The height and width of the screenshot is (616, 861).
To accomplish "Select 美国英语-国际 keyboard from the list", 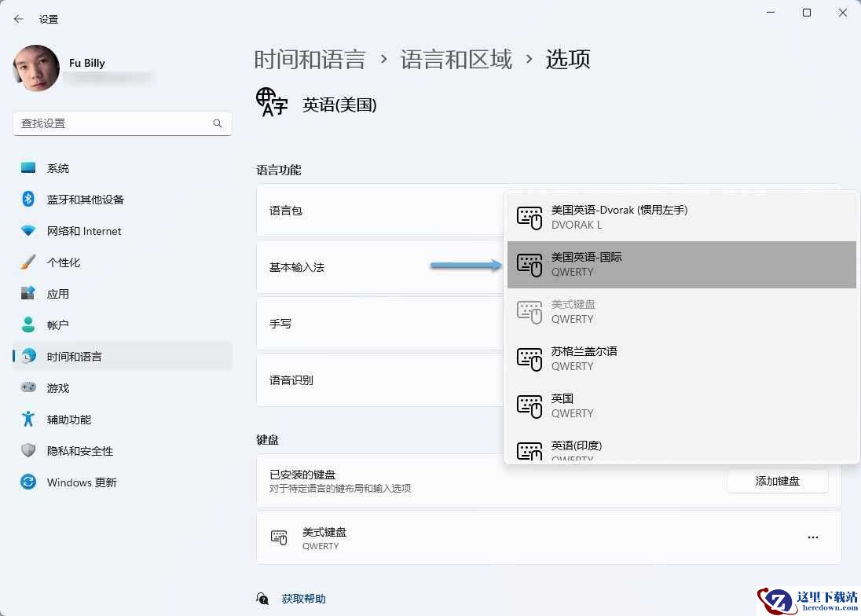I will click(681, 265).
